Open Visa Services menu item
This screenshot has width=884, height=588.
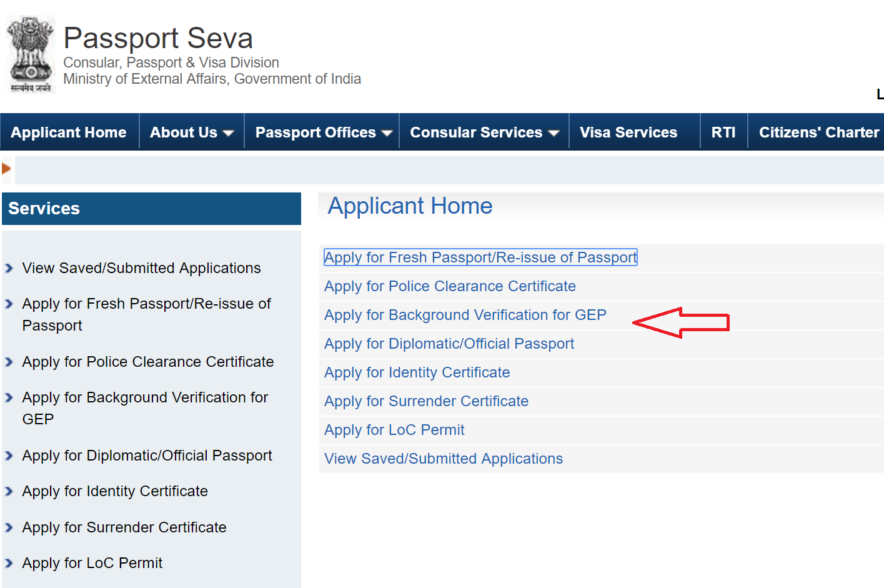pyautogui.click(x=628, y=132)
